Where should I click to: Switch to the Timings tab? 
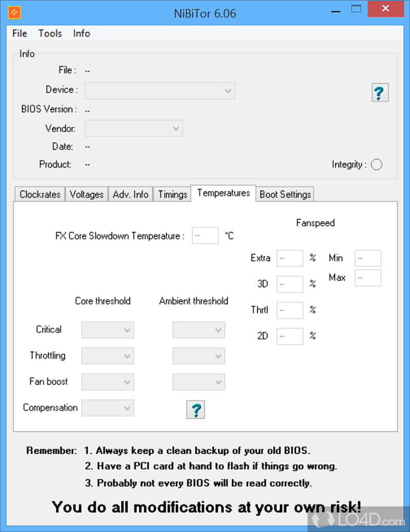173,195
